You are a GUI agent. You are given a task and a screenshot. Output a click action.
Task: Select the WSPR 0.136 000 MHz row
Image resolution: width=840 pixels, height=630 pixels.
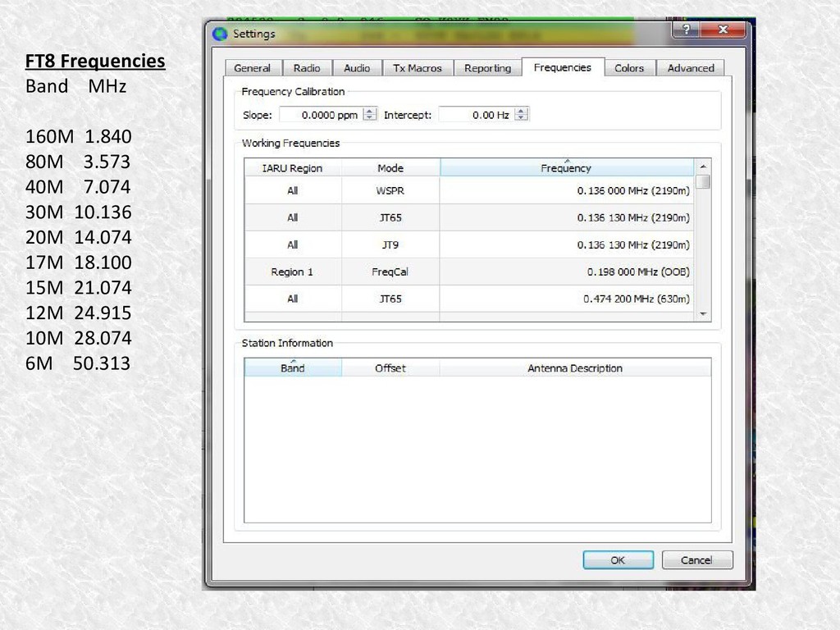[469, 190]
